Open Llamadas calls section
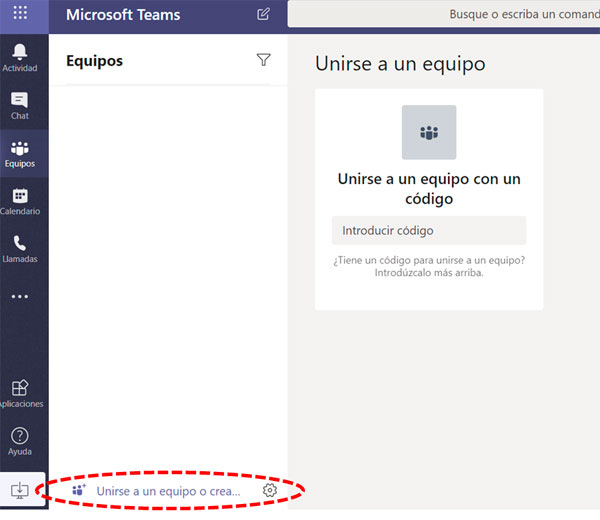Screen dimensions: 600x520 tap(20, 249)
